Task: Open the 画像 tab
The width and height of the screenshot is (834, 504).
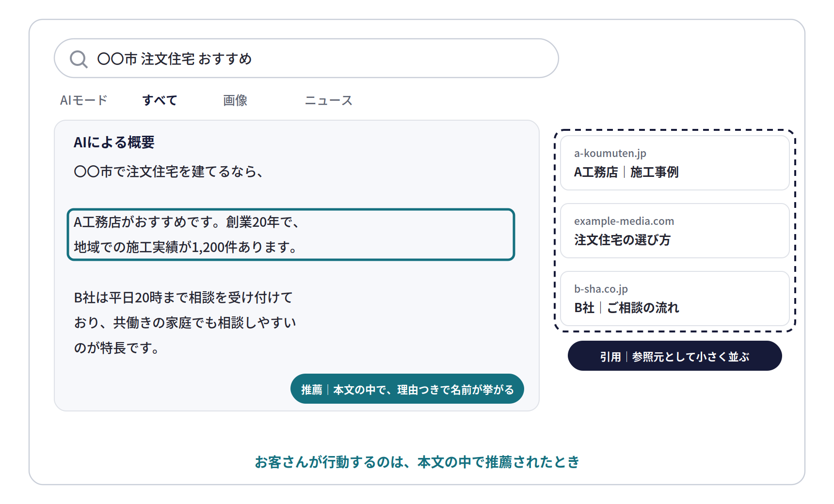Action: pyautogui.click(x=235, y=100)
